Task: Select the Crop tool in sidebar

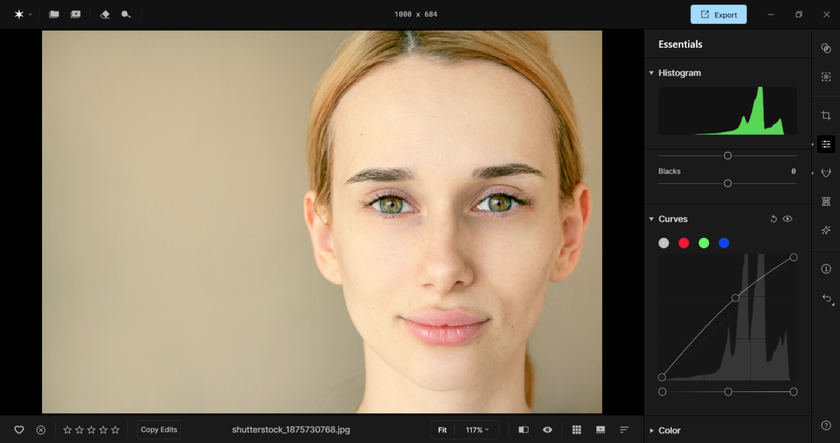Action: 826,115
